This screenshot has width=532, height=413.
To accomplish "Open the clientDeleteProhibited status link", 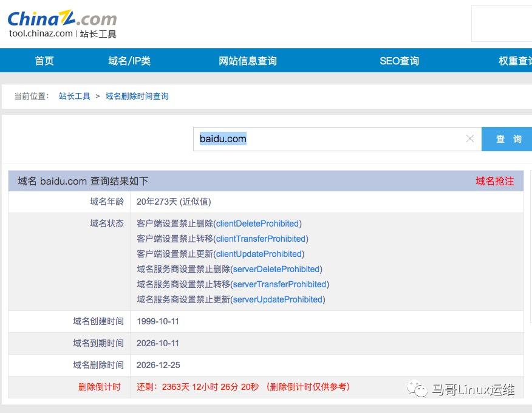I will coord(257,224).
